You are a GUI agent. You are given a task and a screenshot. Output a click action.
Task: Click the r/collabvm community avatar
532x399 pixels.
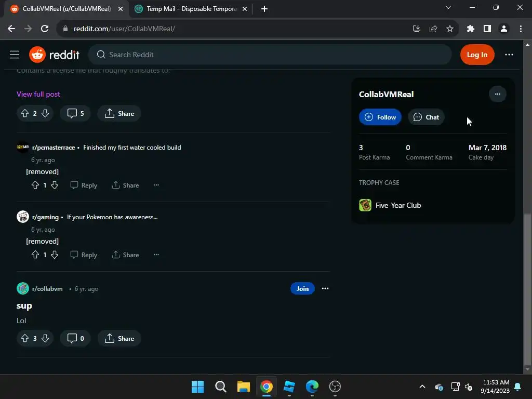pos(23,288)
